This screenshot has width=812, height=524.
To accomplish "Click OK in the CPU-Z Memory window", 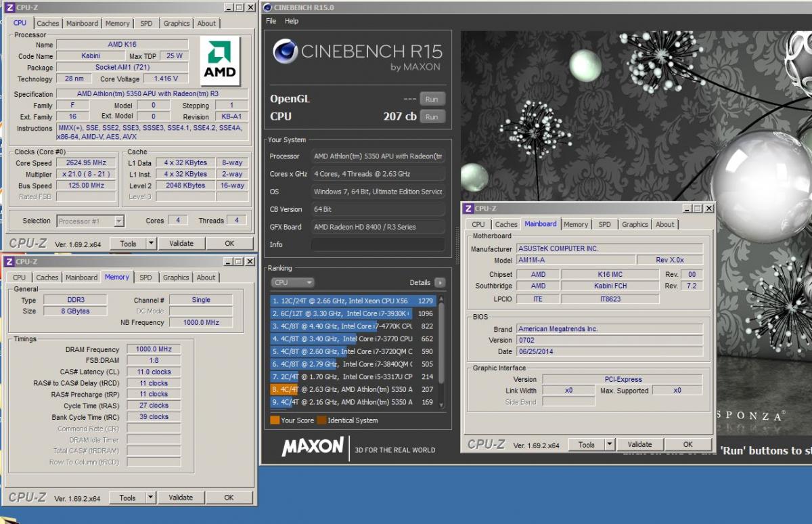I will pos(229,498).
